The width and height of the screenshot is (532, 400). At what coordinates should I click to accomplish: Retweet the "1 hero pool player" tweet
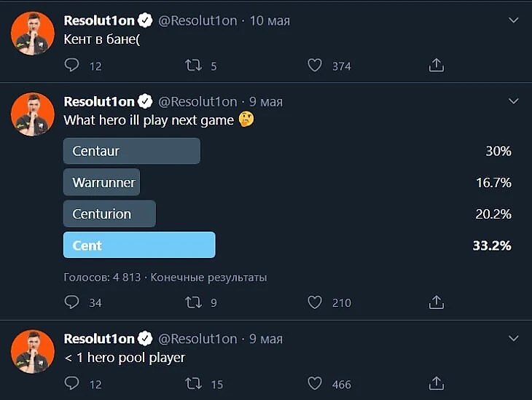click(193, 383)
